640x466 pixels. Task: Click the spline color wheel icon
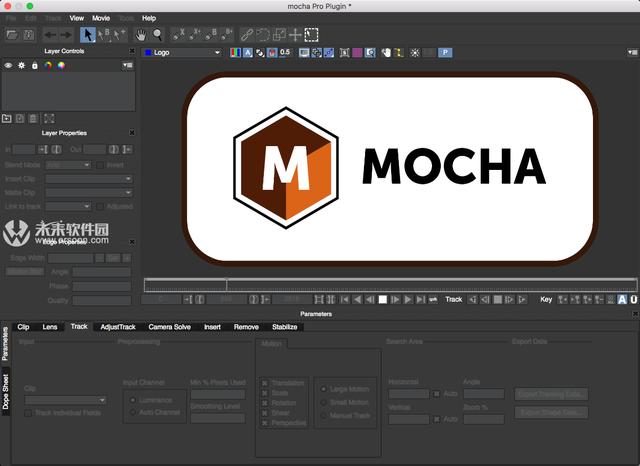[x=48, y=65]
